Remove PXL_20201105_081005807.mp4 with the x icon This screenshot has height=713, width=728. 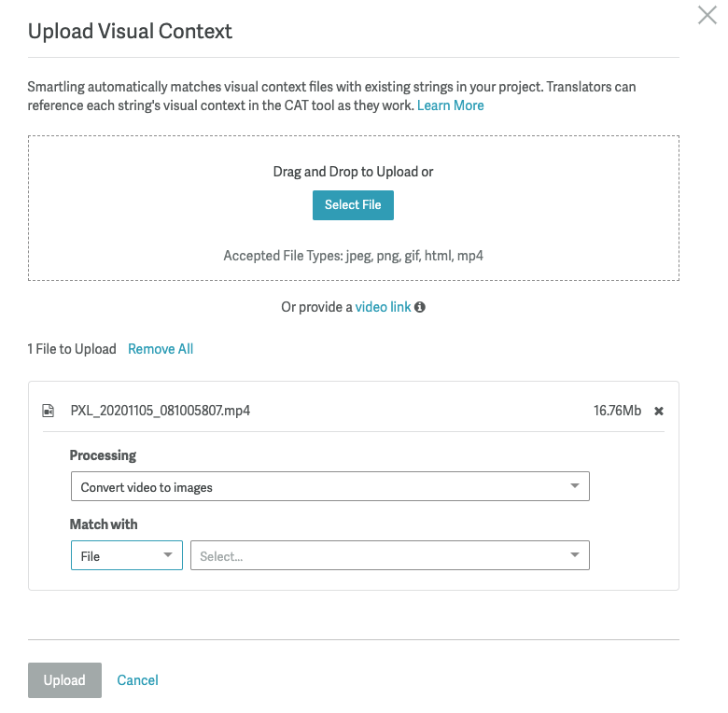tap(659, 411)
